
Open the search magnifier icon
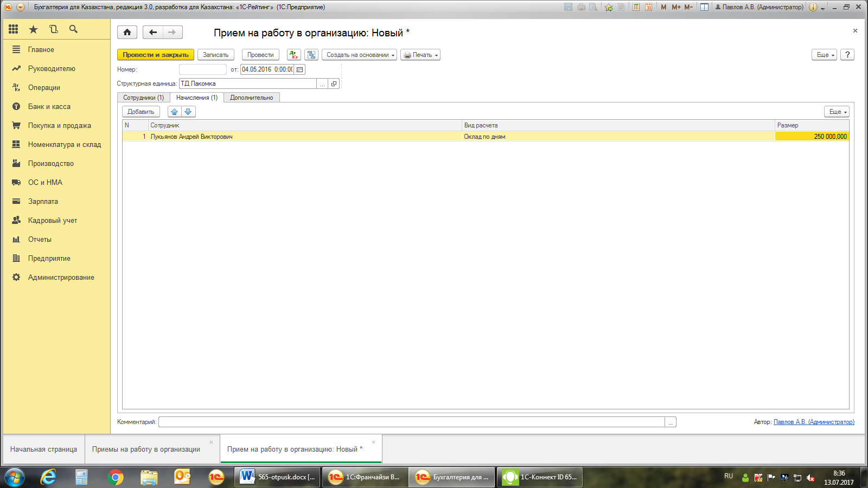[73, 29]
